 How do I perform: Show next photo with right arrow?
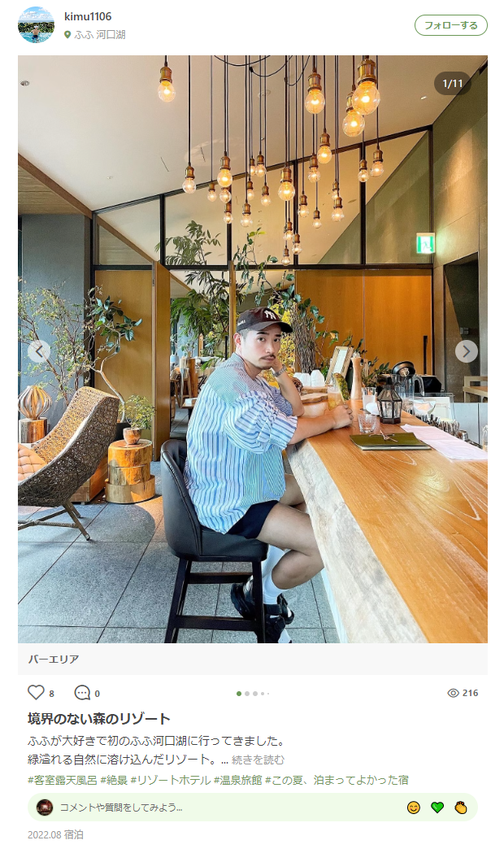pos(466,351)
